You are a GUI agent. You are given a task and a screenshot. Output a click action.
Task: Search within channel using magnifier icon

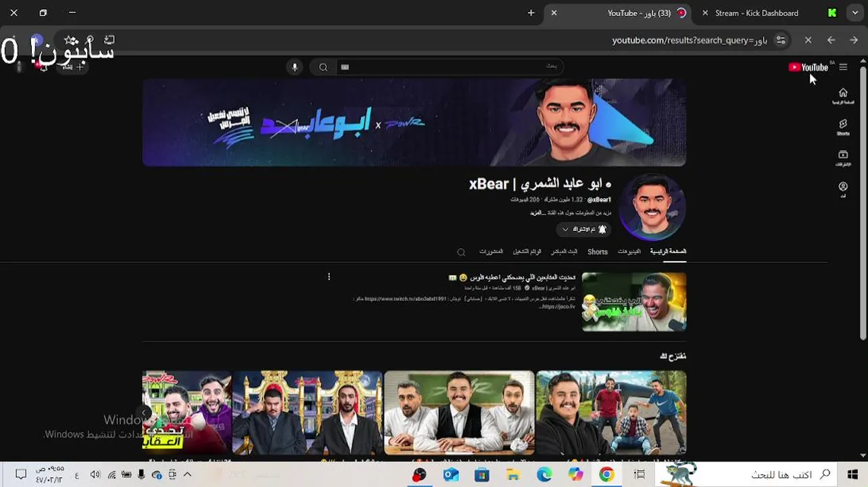(x=461, y=252)
